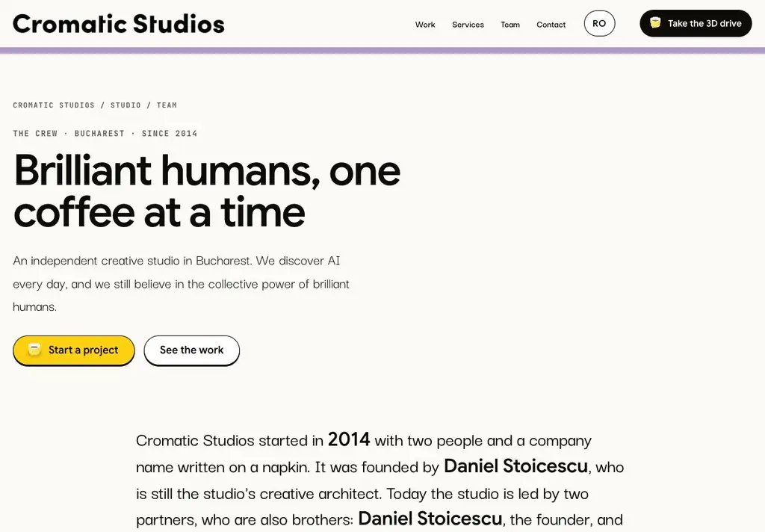Image resolution: width=765 pixels, height=532 pixels.
Task: Switch language with the RO button
Action: click(599, 23)
